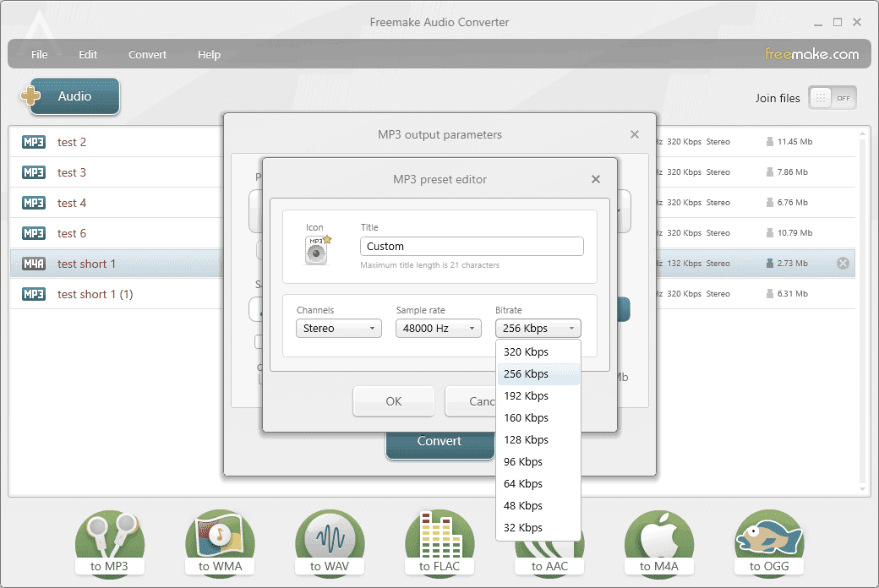Click the to OGG fish icon
879x588 pixels.
point(769,542)
